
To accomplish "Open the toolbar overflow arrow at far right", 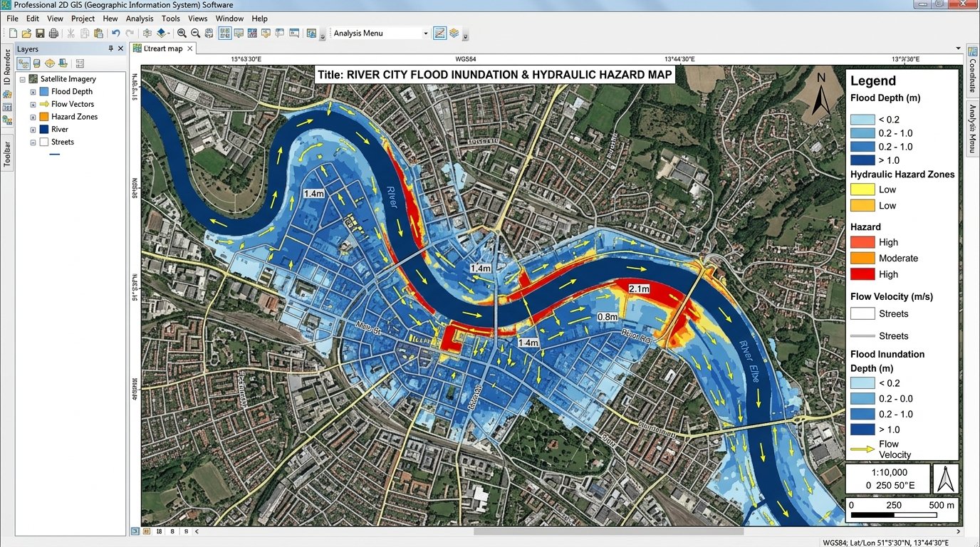I will (x=465, y=36).
